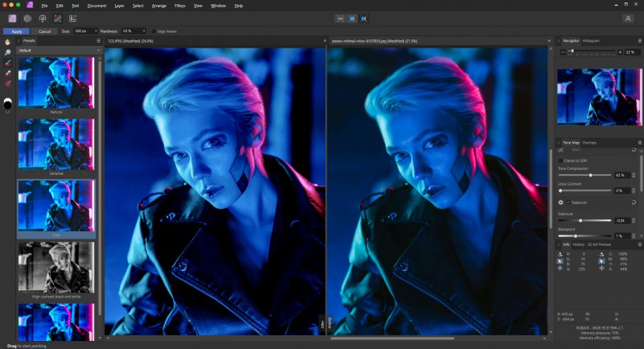644x349 pixels.
Task: Switch to the Photo persona icon
Action: coord(12,19)
